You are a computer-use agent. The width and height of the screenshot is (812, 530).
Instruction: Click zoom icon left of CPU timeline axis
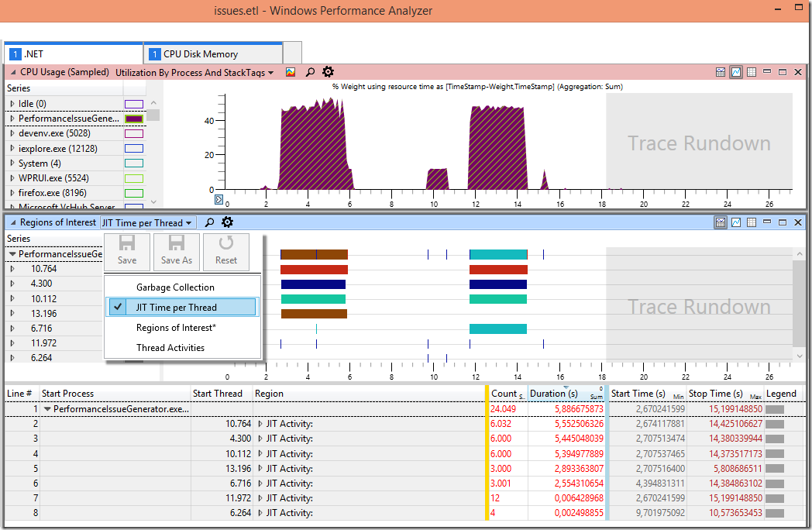(x=218, y=199)
